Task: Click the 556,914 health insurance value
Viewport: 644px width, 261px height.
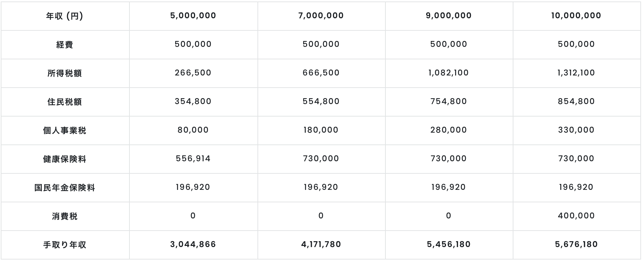Action: (193, 159)
